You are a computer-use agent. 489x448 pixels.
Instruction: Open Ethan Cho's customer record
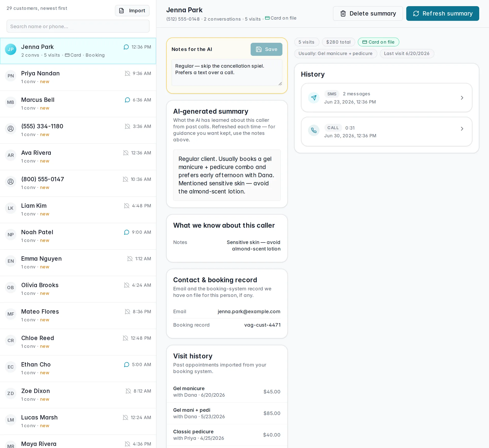coord(78,369)
